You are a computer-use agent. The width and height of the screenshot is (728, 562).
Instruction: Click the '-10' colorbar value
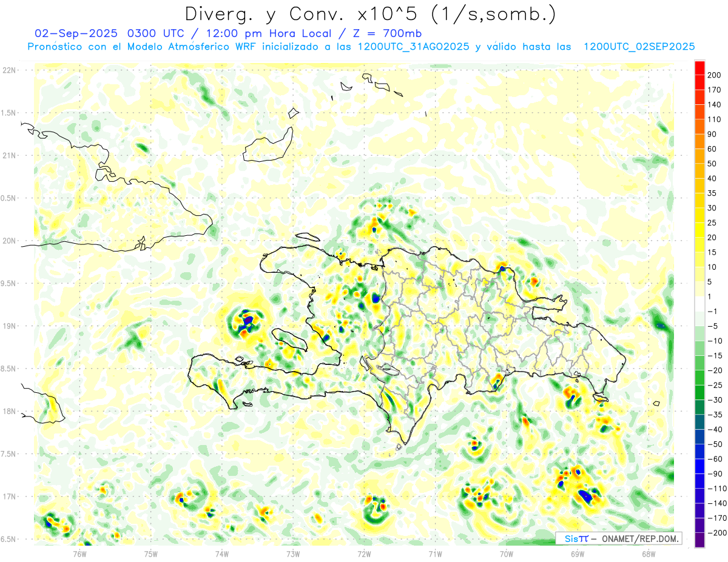(715, 341)
